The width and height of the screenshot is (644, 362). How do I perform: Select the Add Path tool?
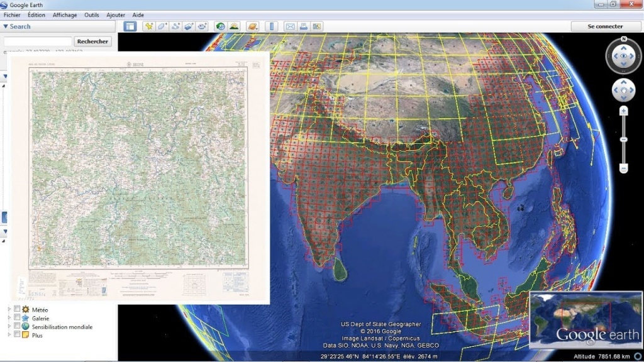(175, 26)
